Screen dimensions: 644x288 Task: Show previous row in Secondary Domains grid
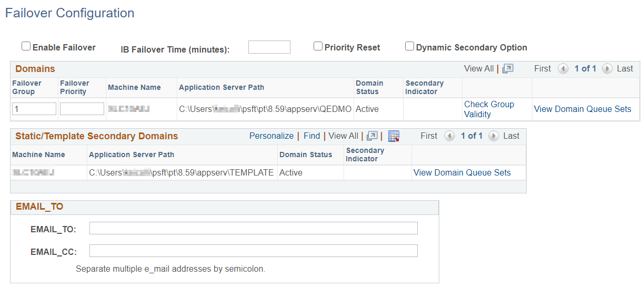(x=449, y=136)
